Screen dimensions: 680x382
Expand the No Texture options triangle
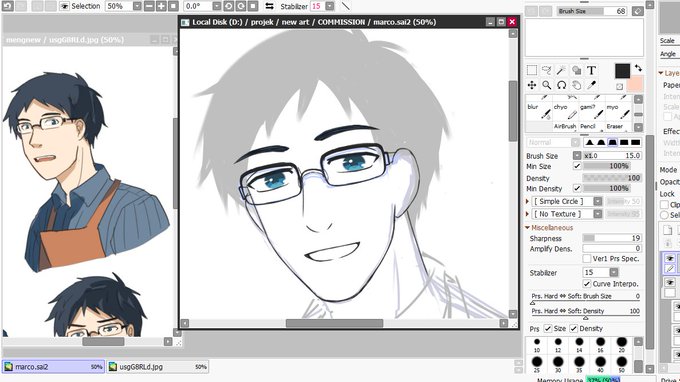[527, 214]
